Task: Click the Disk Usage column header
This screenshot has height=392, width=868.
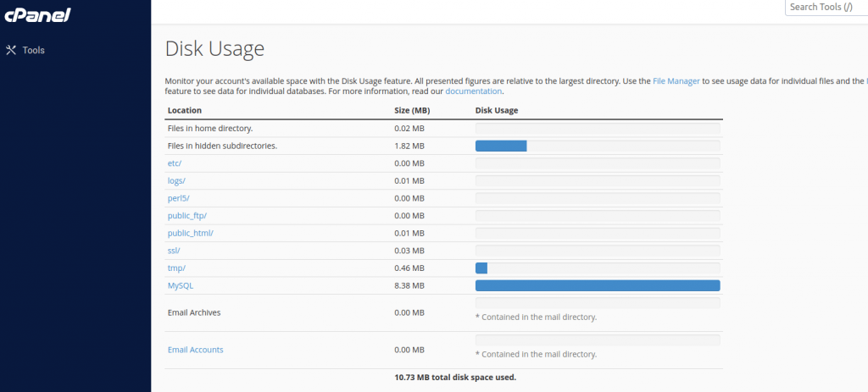Action: click(497, 111)
